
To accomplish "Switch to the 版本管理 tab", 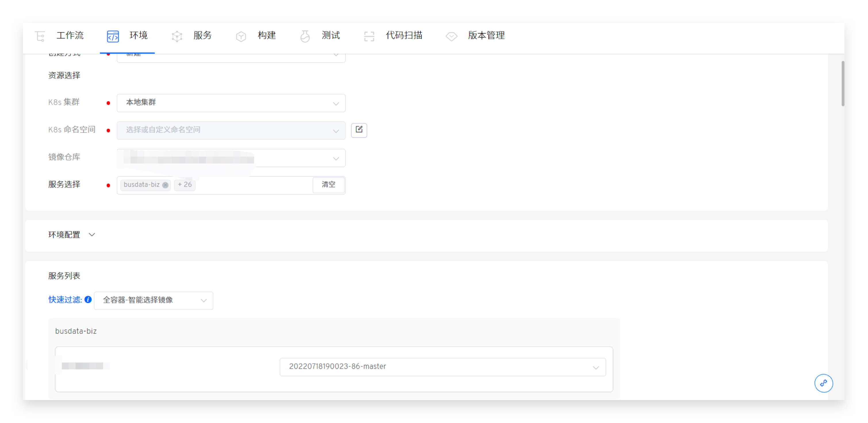I will click(x=486, y=35).
